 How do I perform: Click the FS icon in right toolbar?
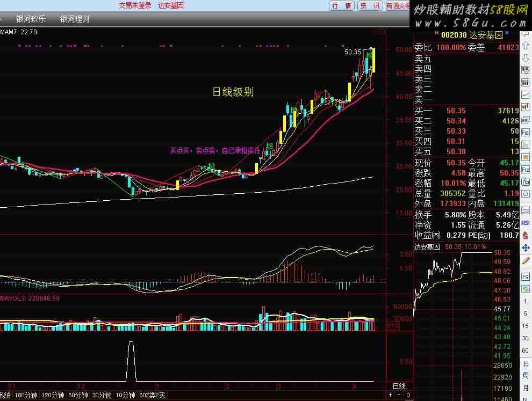(525, 277)
